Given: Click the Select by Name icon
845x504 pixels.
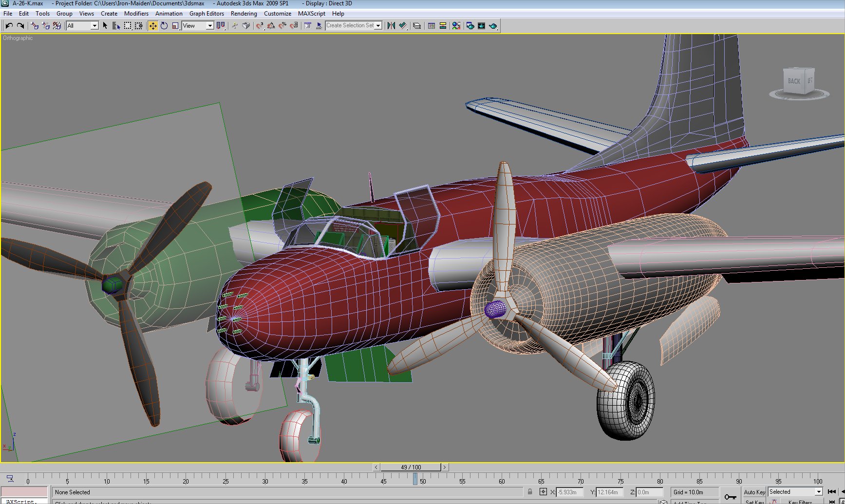Looking at the screenshot, I should point(116,26).
